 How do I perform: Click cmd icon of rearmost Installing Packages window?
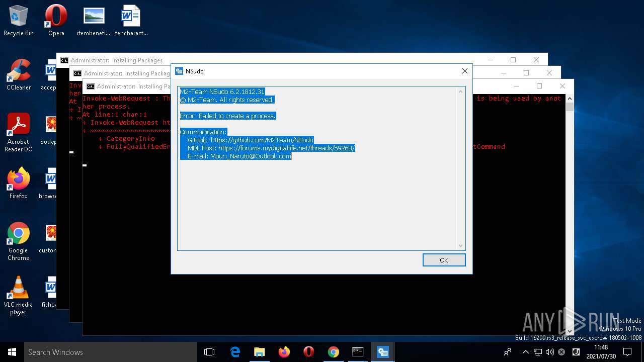point(64,60)
